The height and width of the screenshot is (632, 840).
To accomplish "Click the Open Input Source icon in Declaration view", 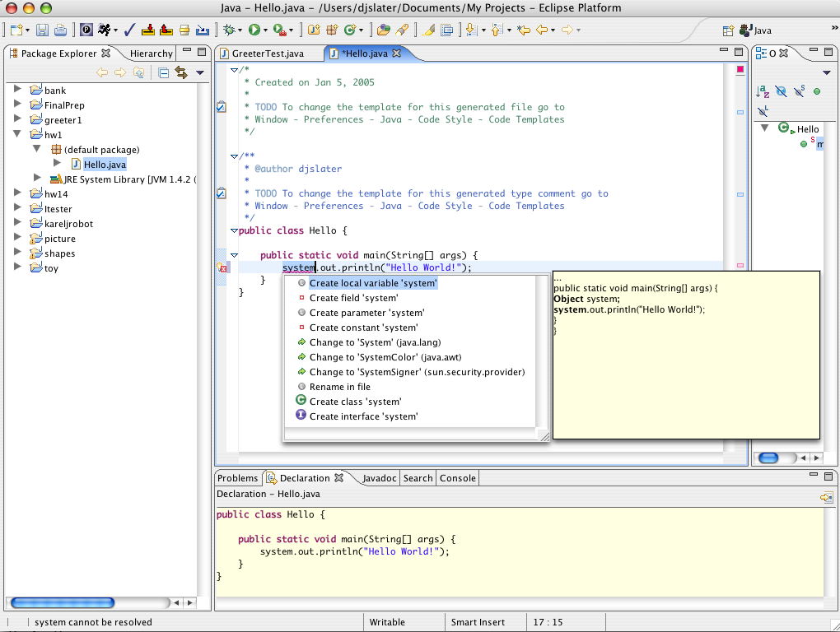I will [826, 498].
